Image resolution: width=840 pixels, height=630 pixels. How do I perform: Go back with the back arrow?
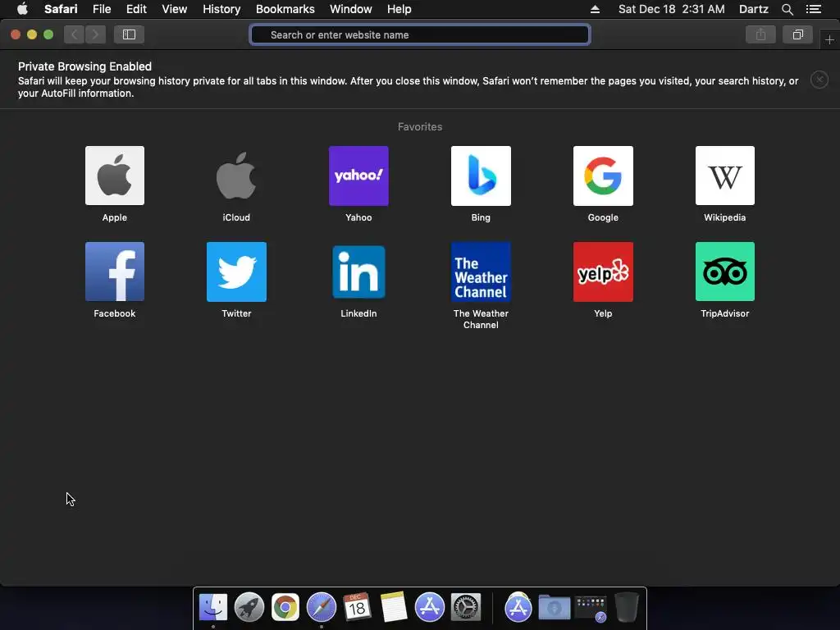(74, 34)
